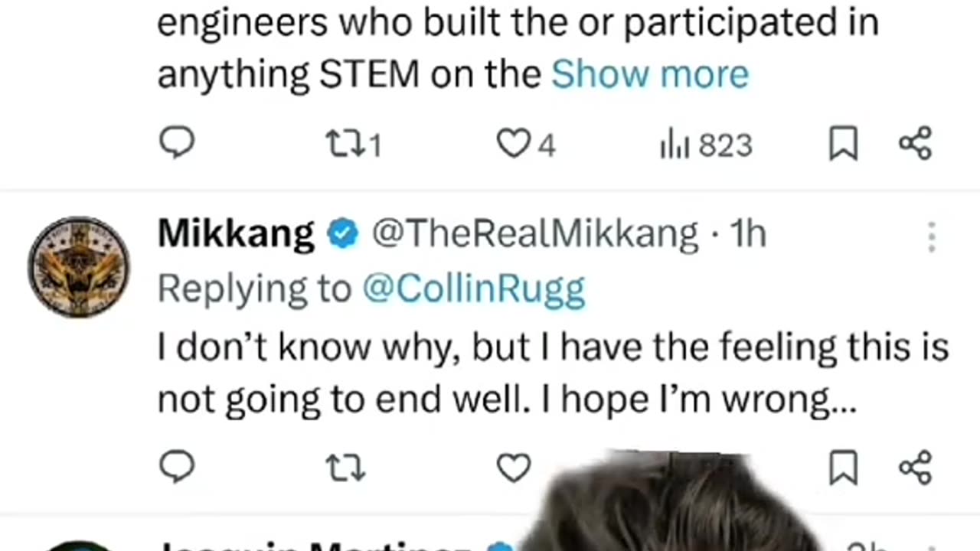Reply to Mikkang's comment
The width and height of the screenshot is (980, 551).
(x=177, y=466)
